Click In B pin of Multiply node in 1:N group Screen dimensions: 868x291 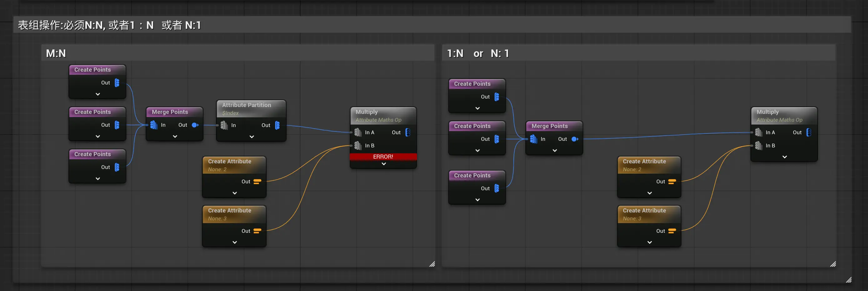[759, 145]
